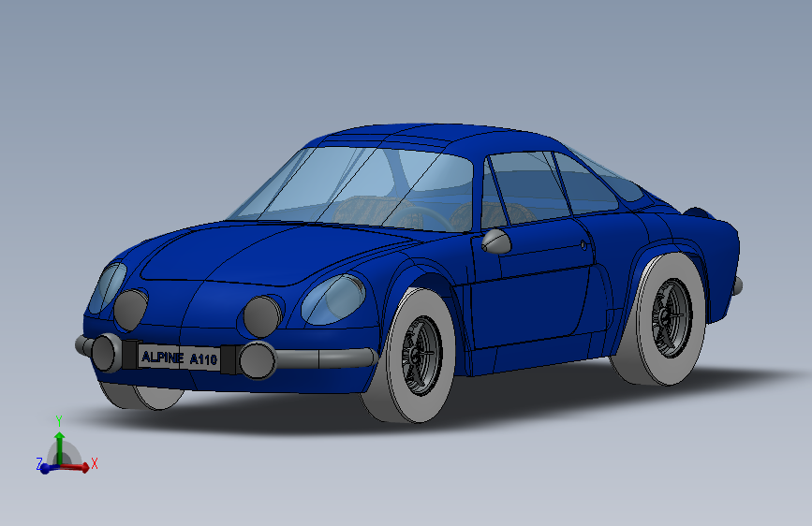
Task: Select the headlight at the car's far corner
Action: pyautogui.click(x=107, y=288)
